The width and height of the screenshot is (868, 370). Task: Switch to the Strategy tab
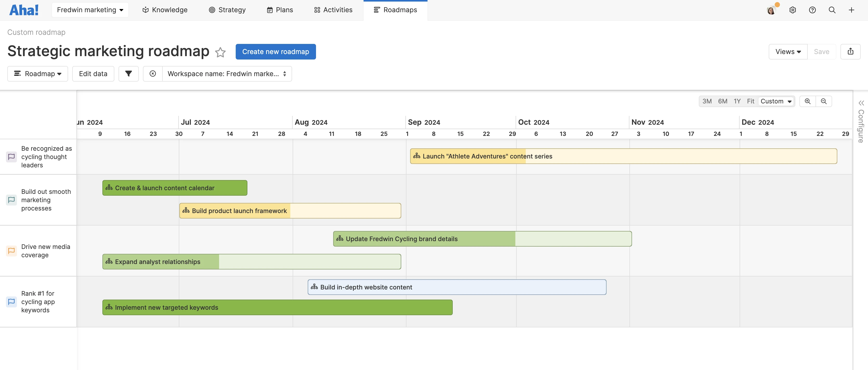pos(227,10)
